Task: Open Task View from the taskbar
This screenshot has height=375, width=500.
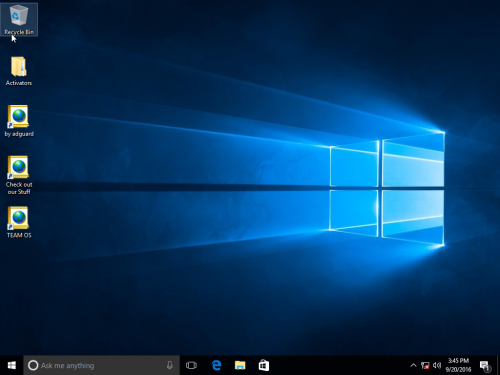Action: point(191,365)
